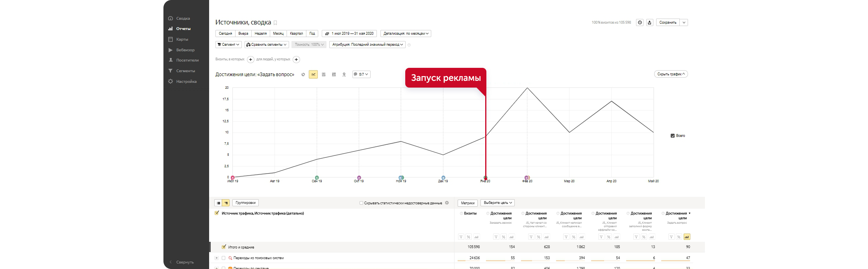The height and width of the screenshot is (269, 868).
Task: Click the report history clock icon
Action: click(640, 22)
